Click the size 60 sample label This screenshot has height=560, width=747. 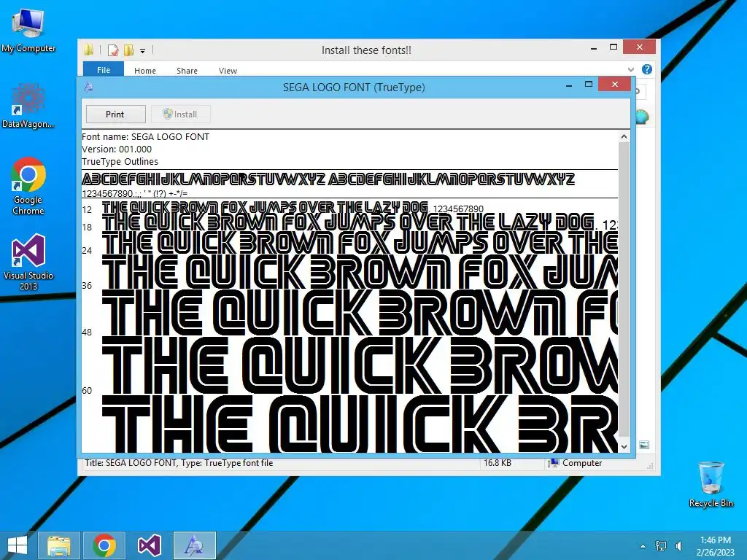[87, 391]
